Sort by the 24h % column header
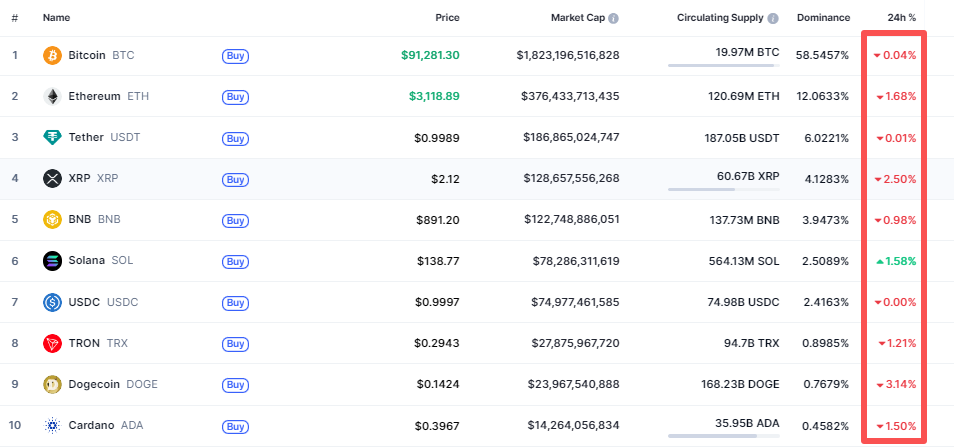The height and width of the screenshot is (448, 954). [901, 18]
